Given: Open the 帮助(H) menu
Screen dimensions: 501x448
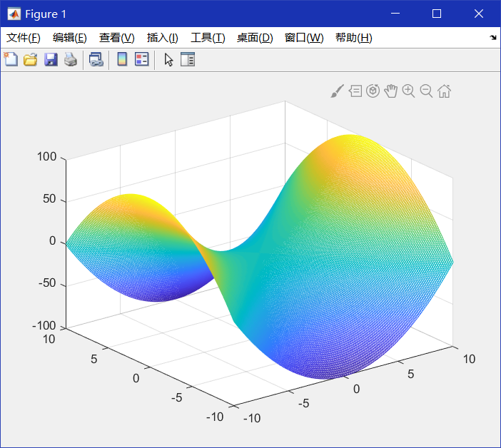Looking at the screenshot, I should pyautogui.click(x=354, y=38).
